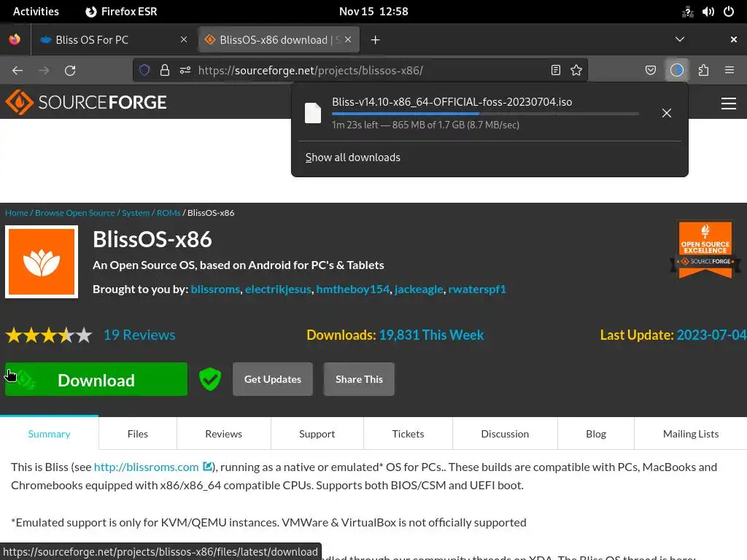Image resolution: width=747 pixels, height=560 pixels.
Task: Open blissroms author profile
Action: (215, 289)
